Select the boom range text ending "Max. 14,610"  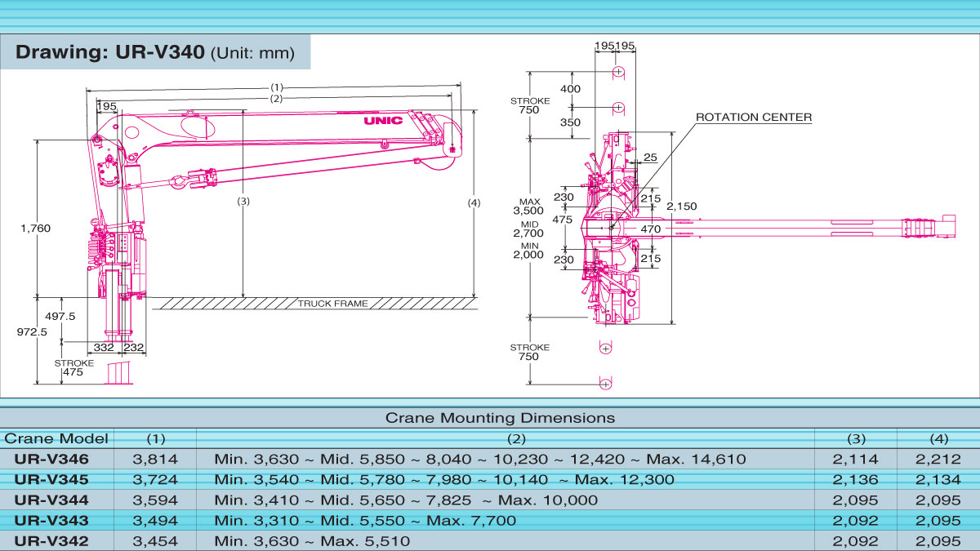pos(480,460)
